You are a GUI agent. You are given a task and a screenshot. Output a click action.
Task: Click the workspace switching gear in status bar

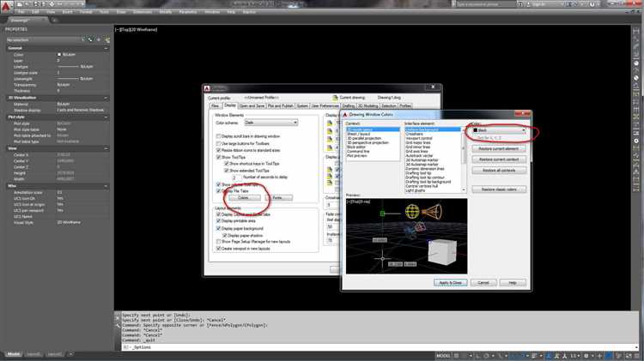[x=586, y=356]
